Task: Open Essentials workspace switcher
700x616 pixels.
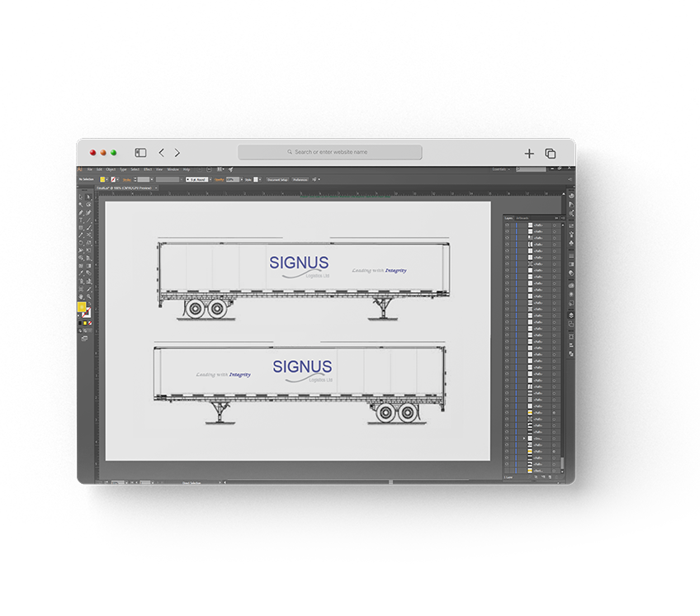Action: [x=501, y=169]
